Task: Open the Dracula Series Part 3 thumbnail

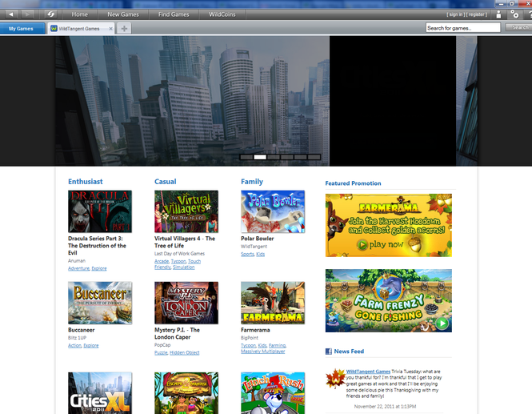Action: pos(100,211)
